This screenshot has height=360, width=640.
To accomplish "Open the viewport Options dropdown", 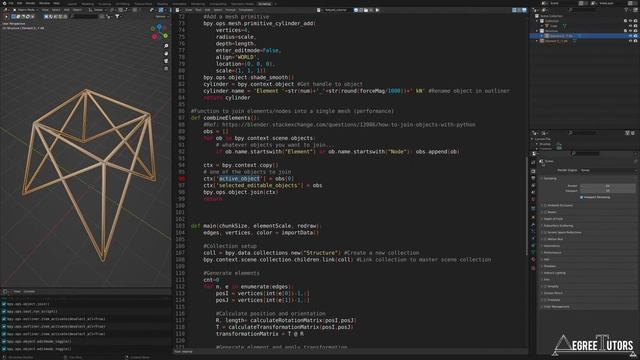I will [161, 17].
